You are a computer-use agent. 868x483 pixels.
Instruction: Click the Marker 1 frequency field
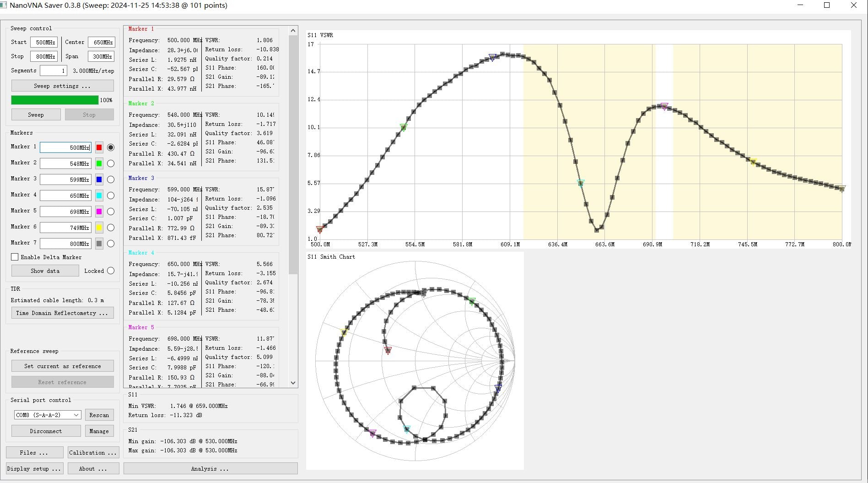(x=65, y=147)
